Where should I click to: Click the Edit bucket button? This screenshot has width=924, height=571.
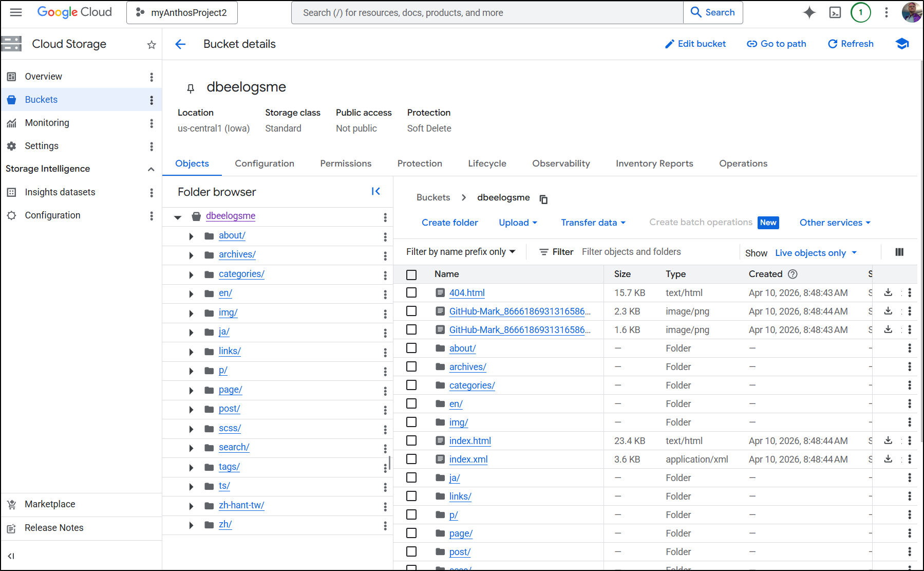click(x=695, y=44)
